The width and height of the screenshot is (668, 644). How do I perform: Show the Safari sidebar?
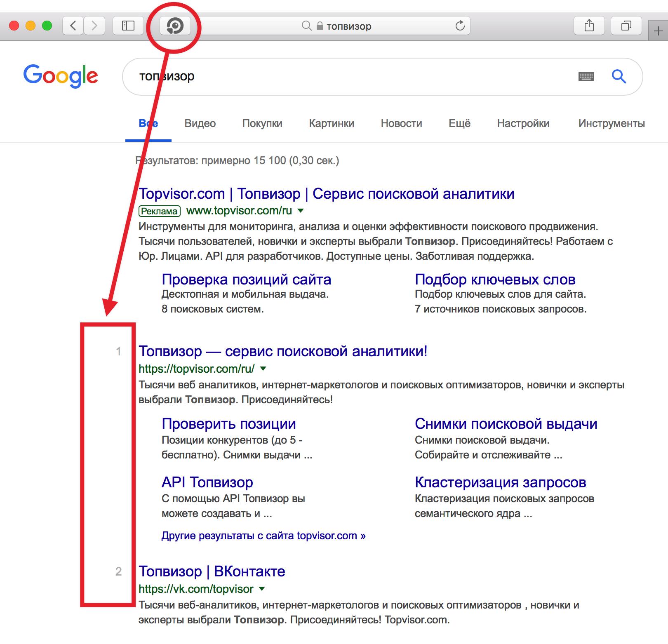(128, 26)
